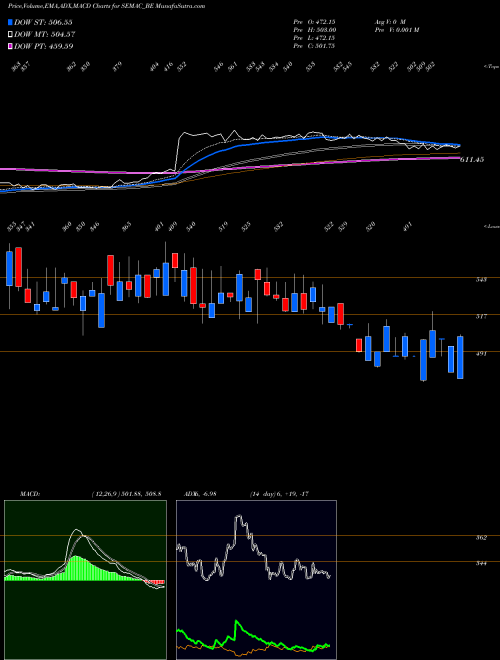Image resolution: width=500 pixels, height=660 pixels.
Task: Click the rightmost blue candlestick
Action: 460,357
